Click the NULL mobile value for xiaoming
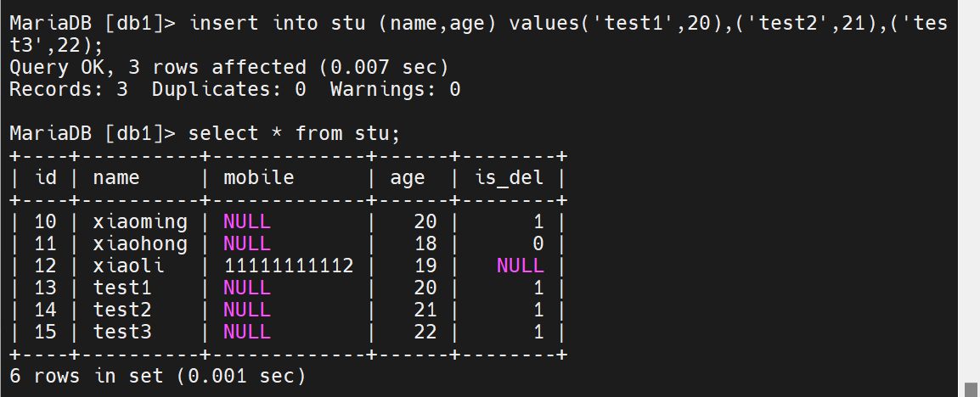 point(247,221)
